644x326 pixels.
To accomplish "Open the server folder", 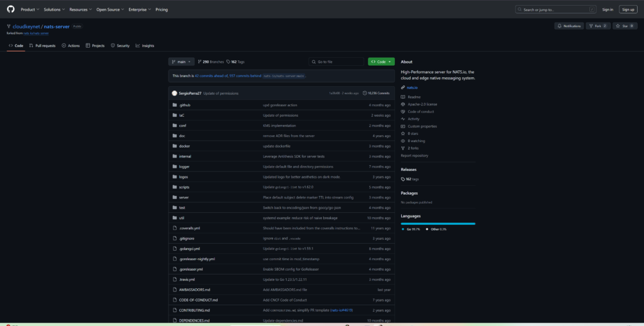I will point(184,197).
